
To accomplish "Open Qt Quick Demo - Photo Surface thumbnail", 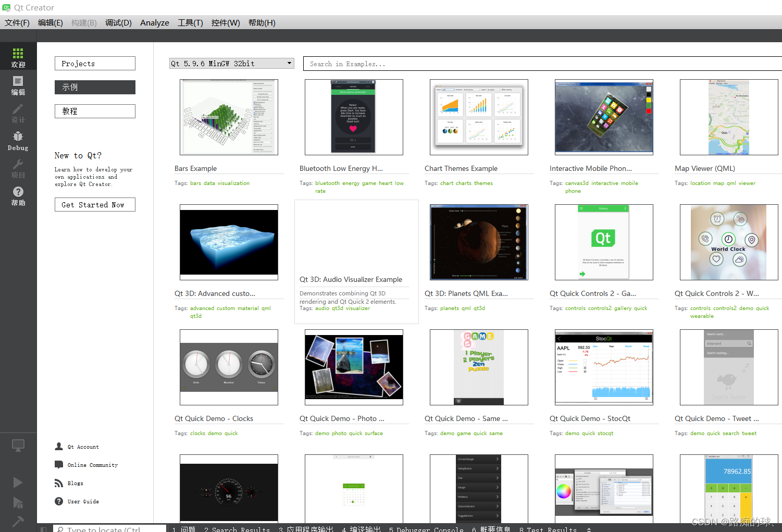I will [x=354, y=367].
